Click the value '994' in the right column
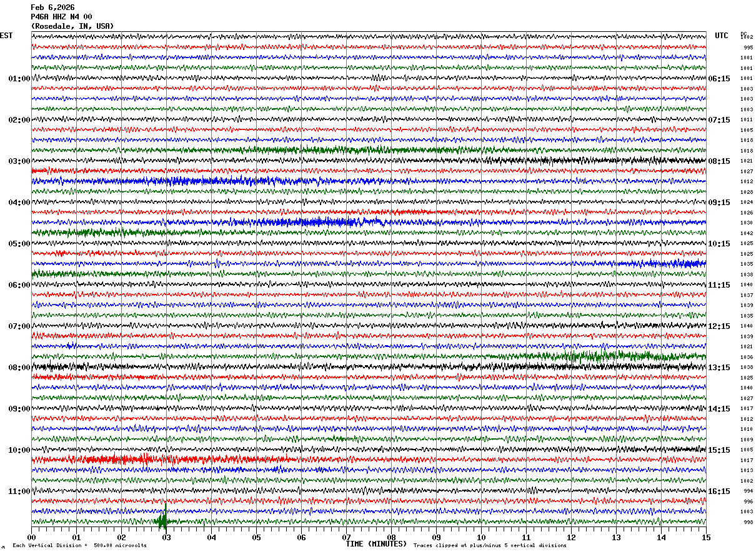 (748, 491)
